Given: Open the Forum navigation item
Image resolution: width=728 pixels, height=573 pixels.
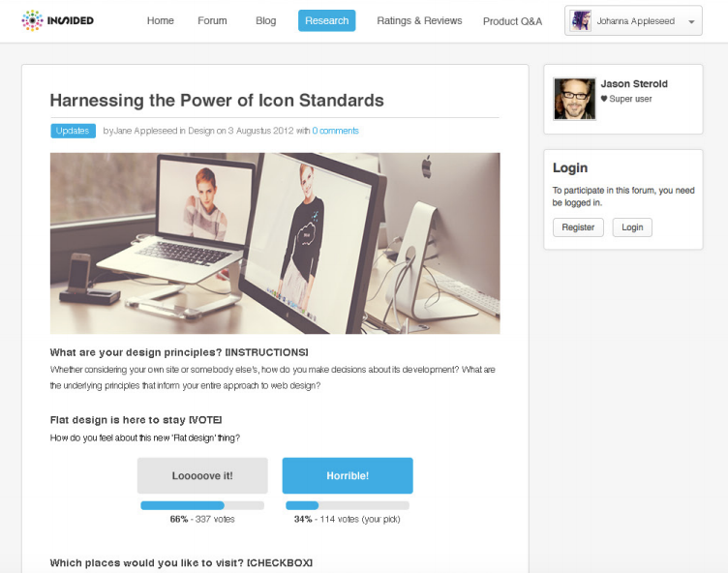Looking at the screenshot, I should pyautogui.click(x=212, y=20).
